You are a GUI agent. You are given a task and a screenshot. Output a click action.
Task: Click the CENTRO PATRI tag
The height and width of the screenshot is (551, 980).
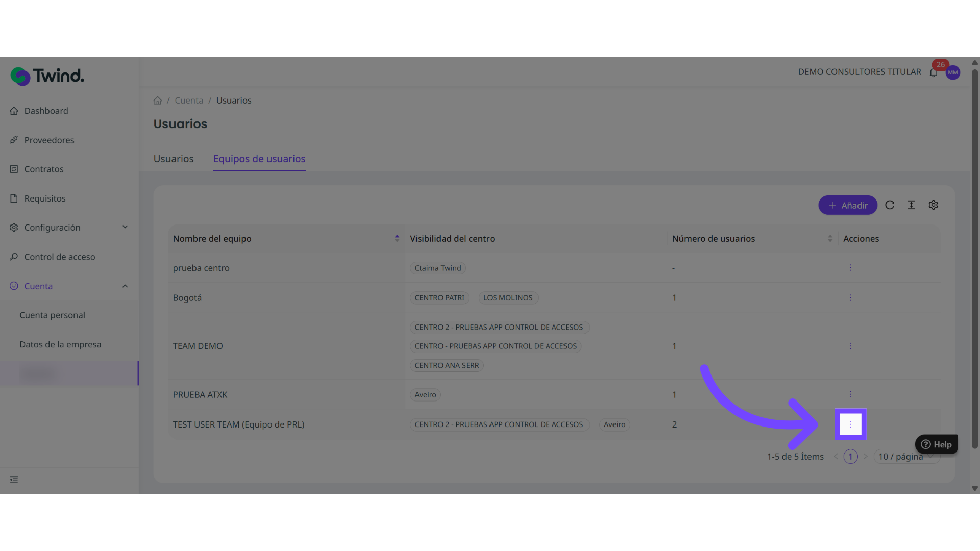point(439,298)
